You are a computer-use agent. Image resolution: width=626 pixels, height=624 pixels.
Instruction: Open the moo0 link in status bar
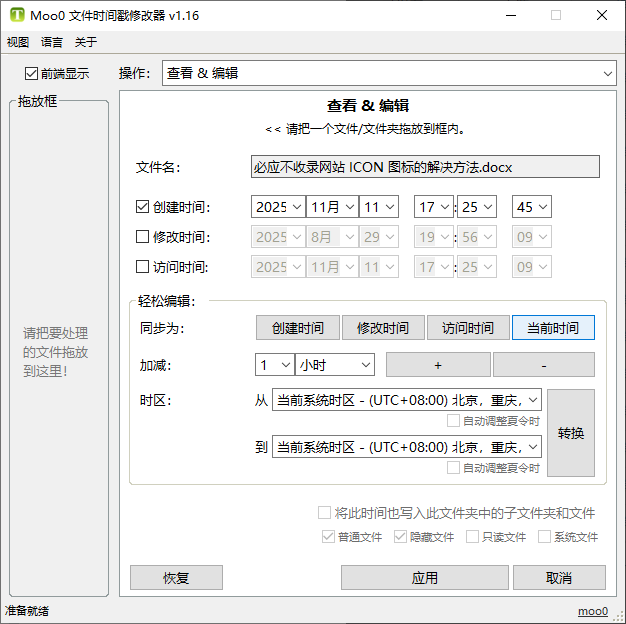tap(593, 611)
